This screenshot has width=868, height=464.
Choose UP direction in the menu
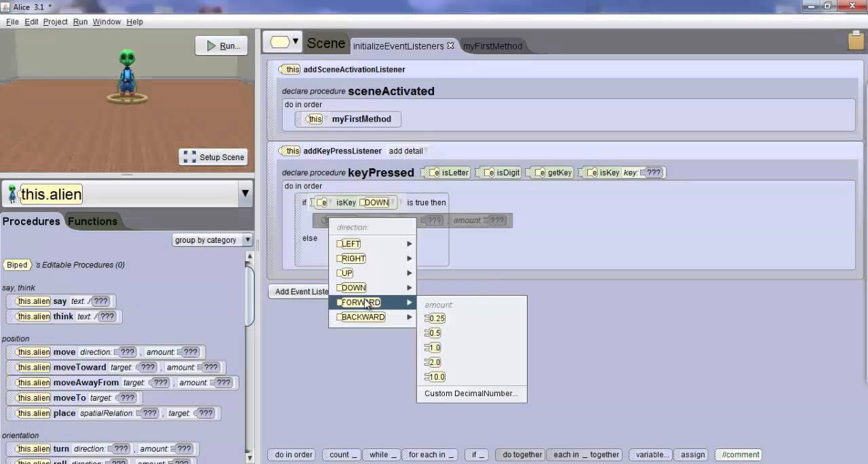[372, 273]
